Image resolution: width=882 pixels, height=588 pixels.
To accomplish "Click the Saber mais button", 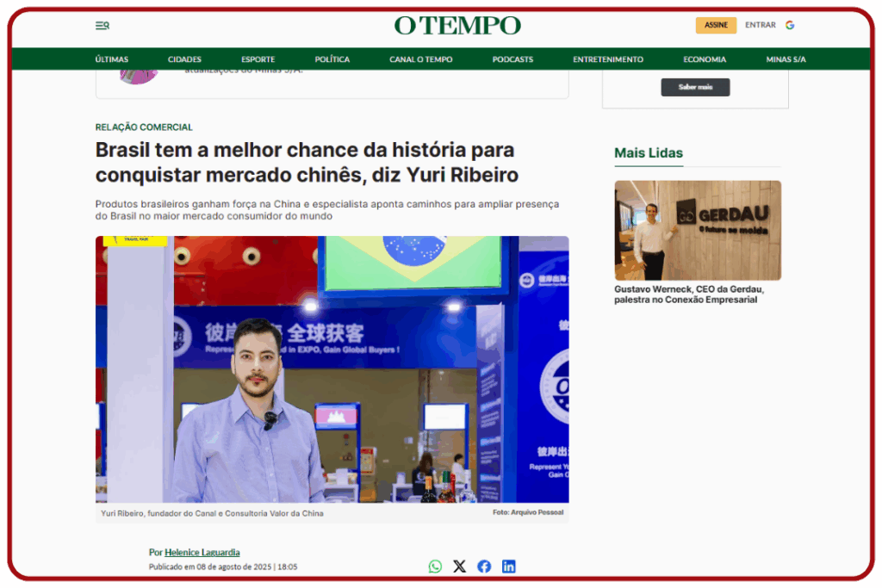I will pos(695,87).
